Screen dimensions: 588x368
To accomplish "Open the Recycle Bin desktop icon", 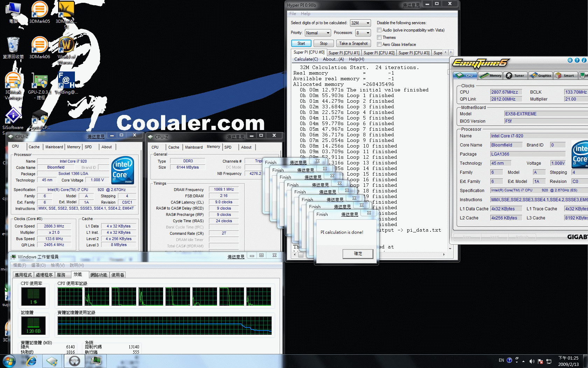I will pyautogui.click(x=13, y=48).
